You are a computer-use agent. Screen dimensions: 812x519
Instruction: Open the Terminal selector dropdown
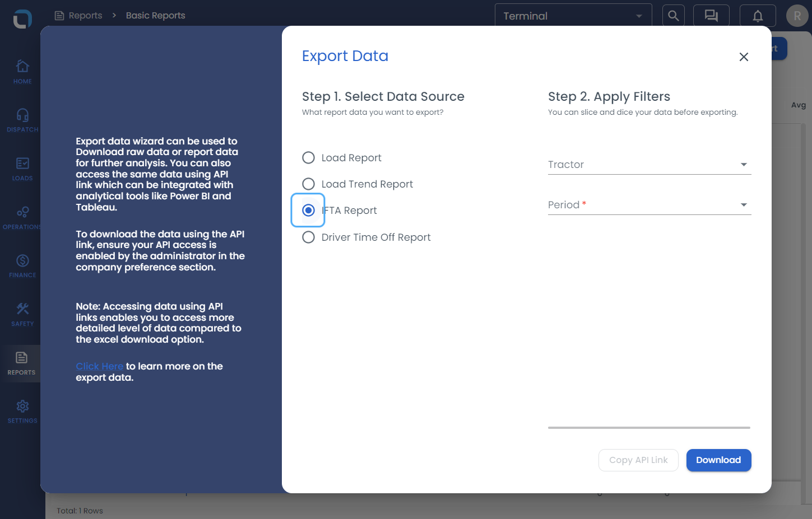coord(573,16)
